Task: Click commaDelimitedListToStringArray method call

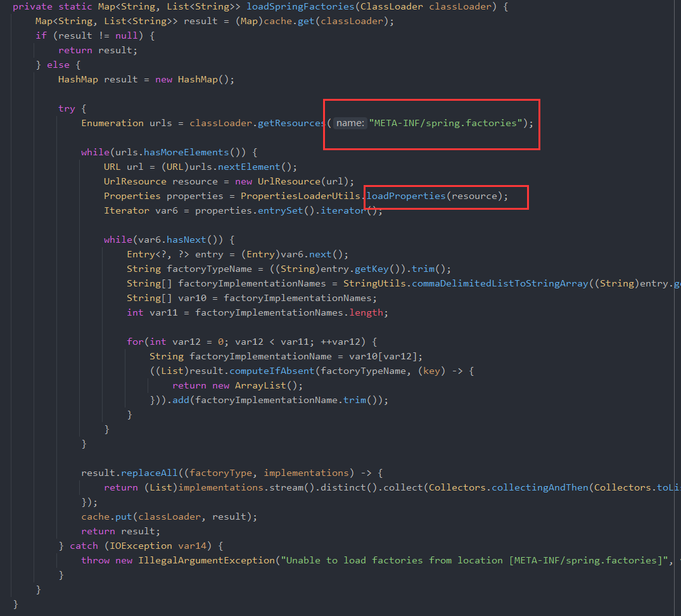Action: pos(500,283)
